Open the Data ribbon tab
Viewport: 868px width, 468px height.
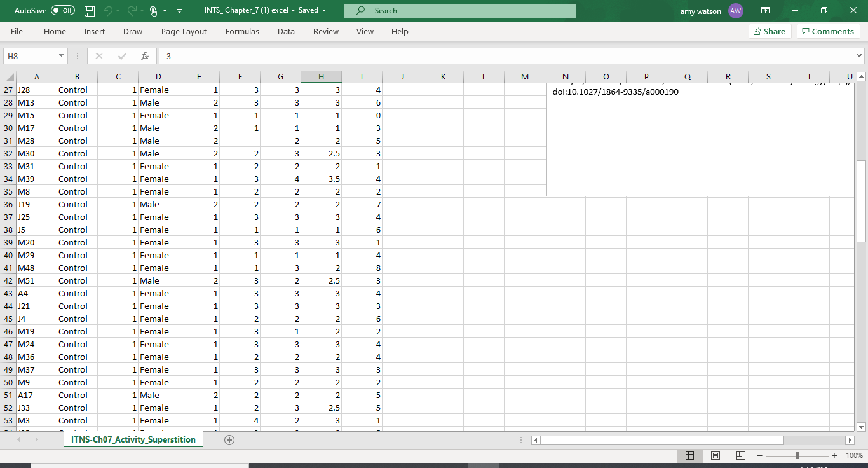pos(286,32)
